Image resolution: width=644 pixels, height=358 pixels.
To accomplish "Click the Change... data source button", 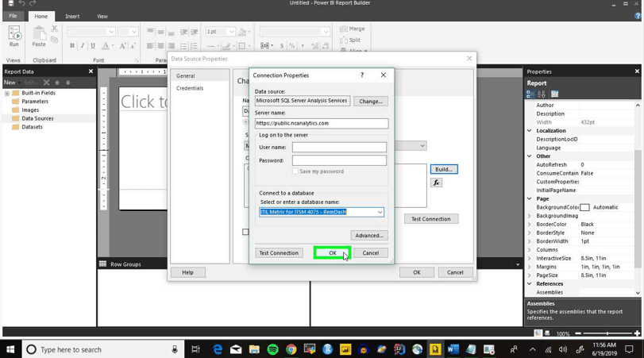I will pos(371,101).
